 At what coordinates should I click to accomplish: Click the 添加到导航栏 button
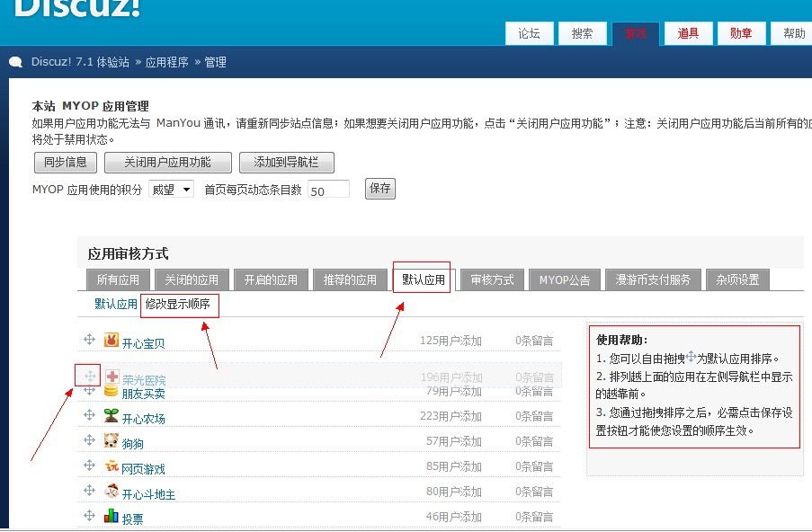coord(286,162)
